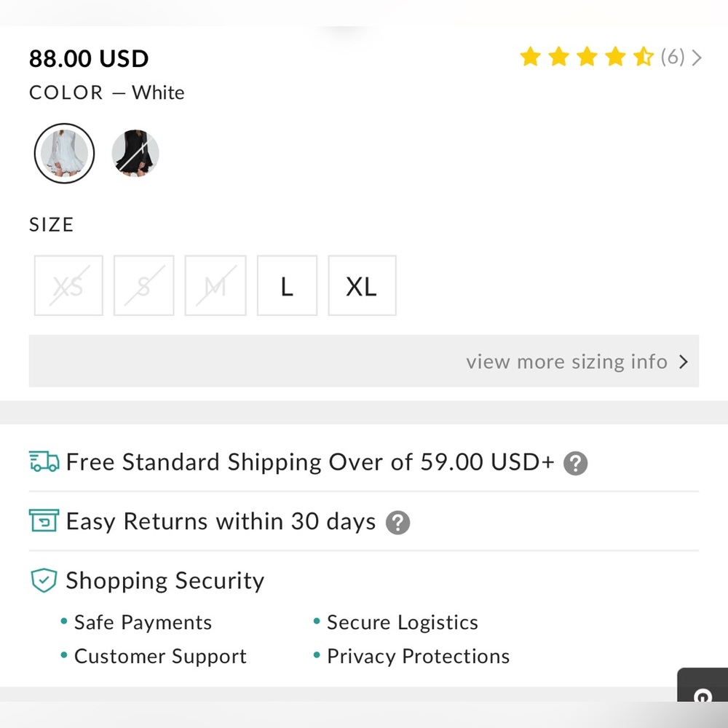This screenshot has width=728, height=728.
Task: Expand reviews with the chevron beside (6)
Action: (x=696, y=58)
